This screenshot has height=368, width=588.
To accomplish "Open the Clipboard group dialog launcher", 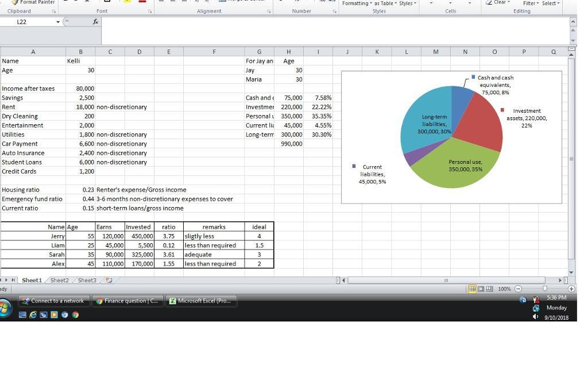I will (54, 11).
